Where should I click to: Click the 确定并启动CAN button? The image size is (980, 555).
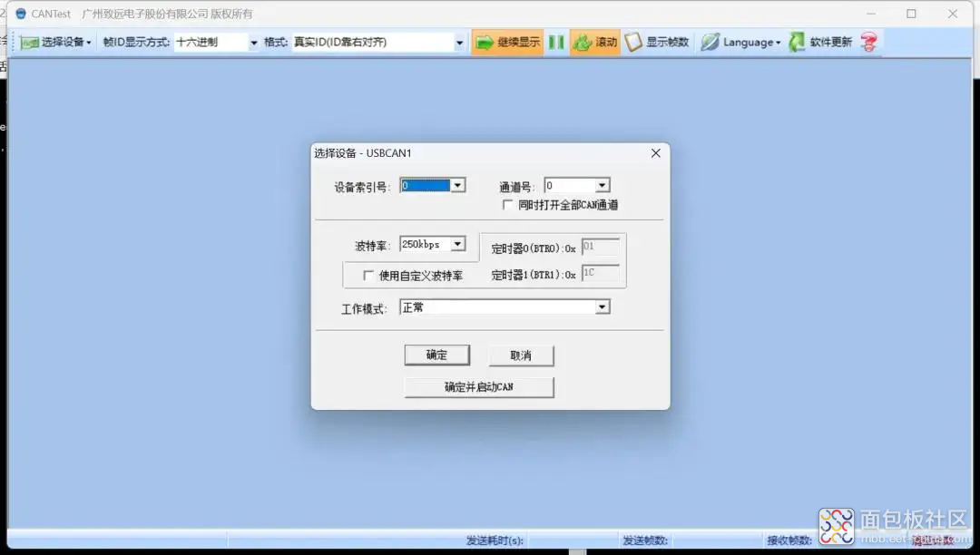(479, 387)
